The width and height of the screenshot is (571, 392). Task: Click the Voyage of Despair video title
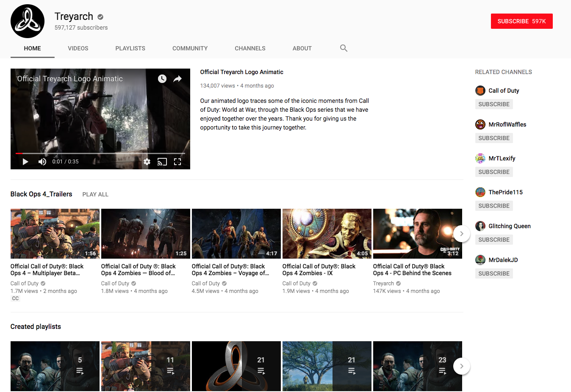pyautogui.click(x=230, y=270)
